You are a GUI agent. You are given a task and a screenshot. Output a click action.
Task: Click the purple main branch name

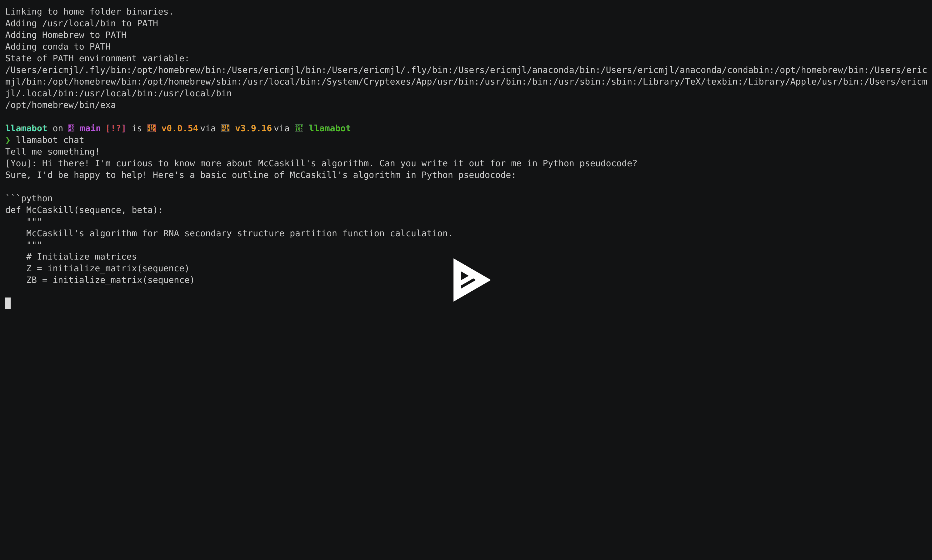[90, 128]
